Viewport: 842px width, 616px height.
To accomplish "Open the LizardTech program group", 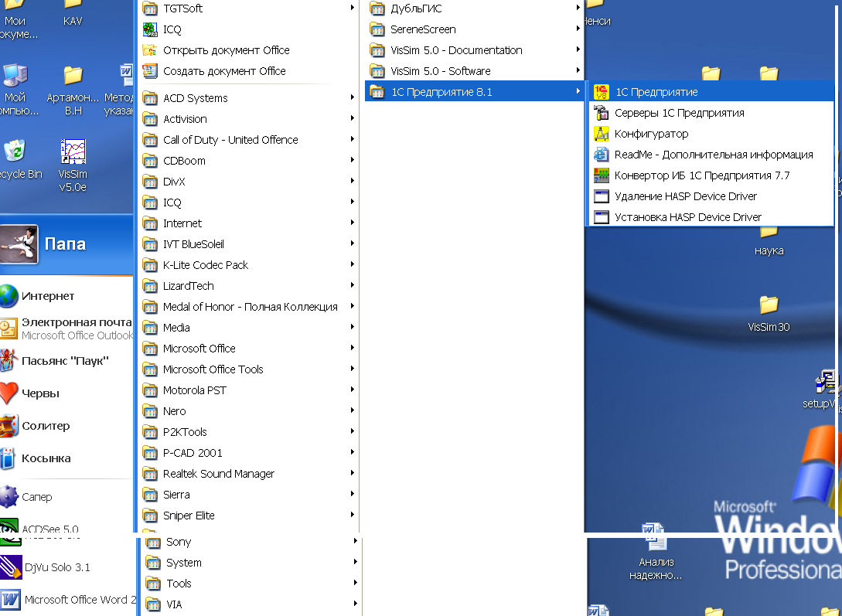I will (x=248, y=286).
